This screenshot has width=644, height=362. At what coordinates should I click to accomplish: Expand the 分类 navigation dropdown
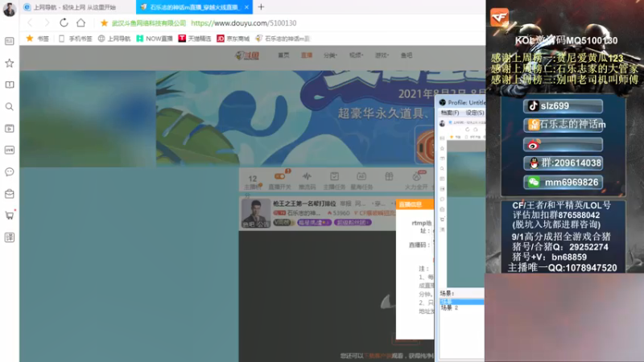coord(330,55)
